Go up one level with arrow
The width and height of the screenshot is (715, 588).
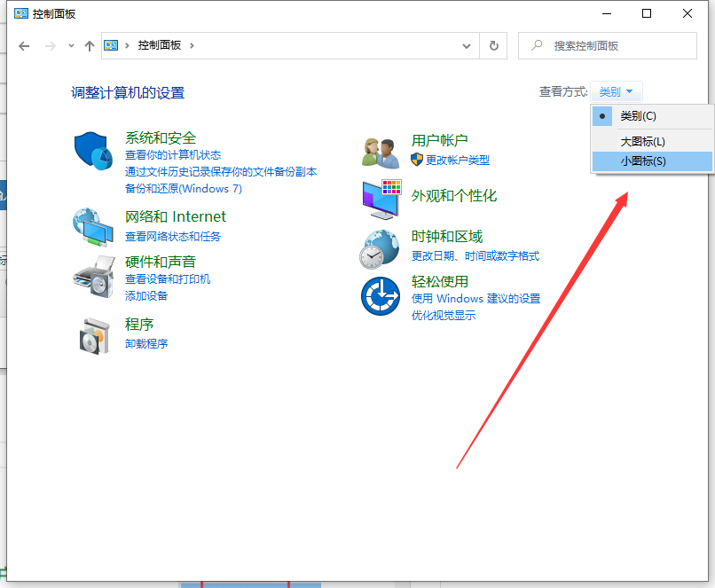coord(89,46)
